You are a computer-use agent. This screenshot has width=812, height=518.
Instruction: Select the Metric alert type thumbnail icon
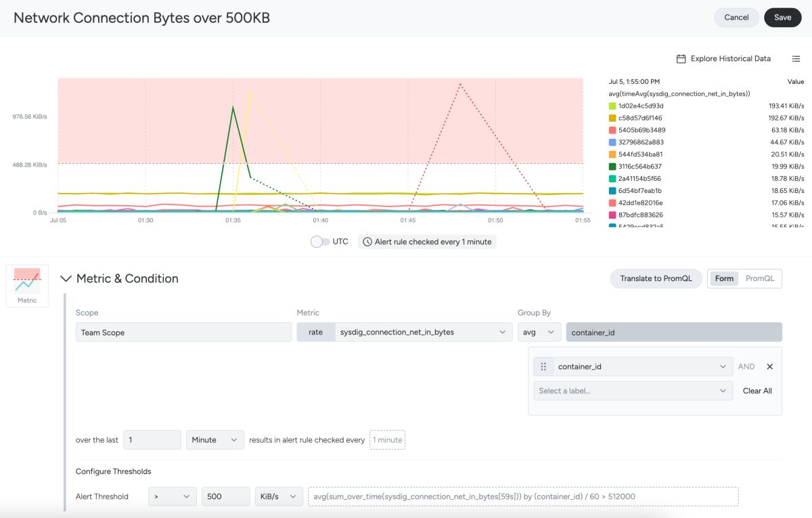[x=27, y=286]
